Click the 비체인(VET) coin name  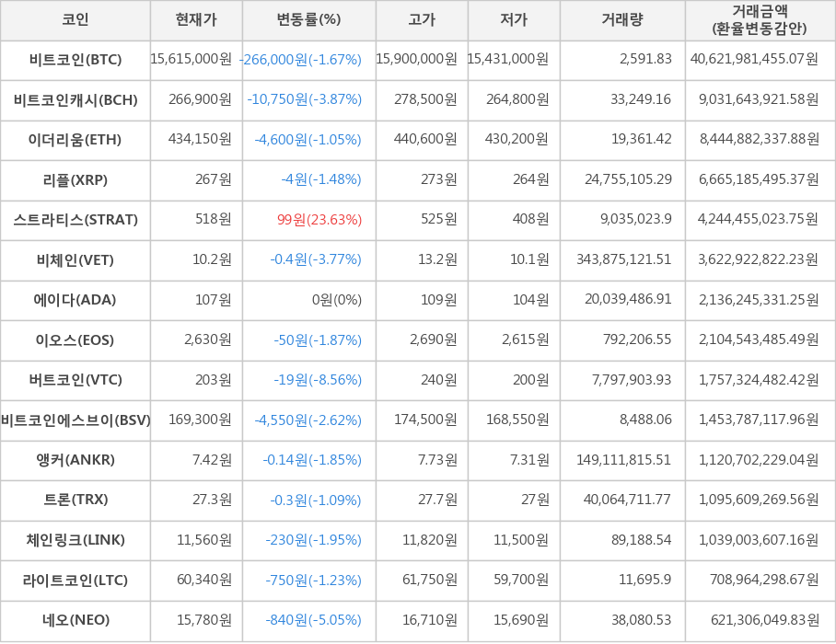(75, 260)
